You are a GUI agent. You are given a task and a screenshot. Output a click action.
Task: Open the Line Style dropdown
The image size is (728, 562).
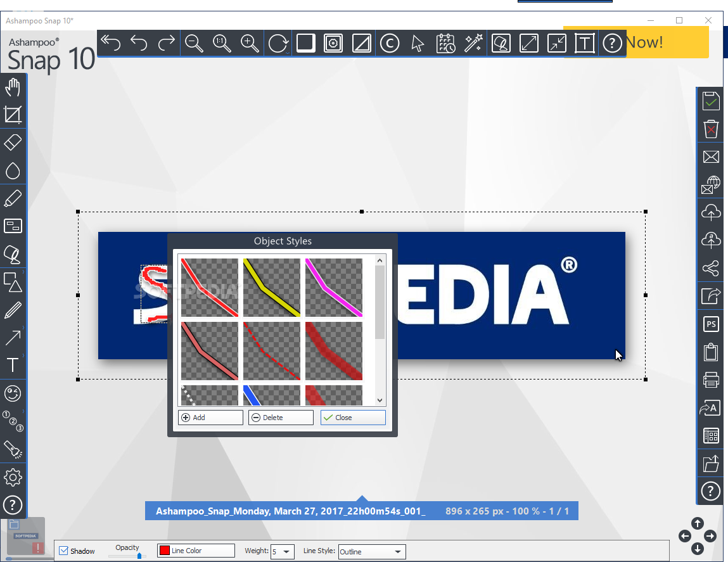click(372, 551)
